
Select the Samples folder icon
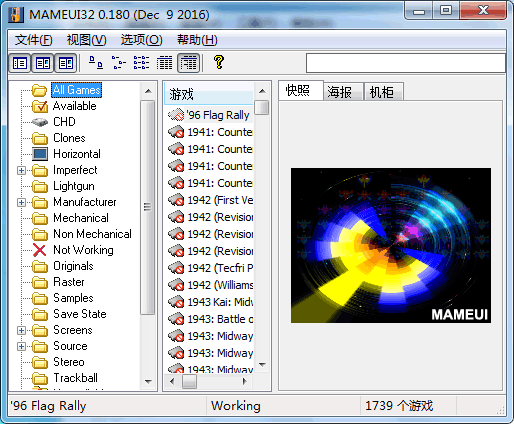point(40,298)
